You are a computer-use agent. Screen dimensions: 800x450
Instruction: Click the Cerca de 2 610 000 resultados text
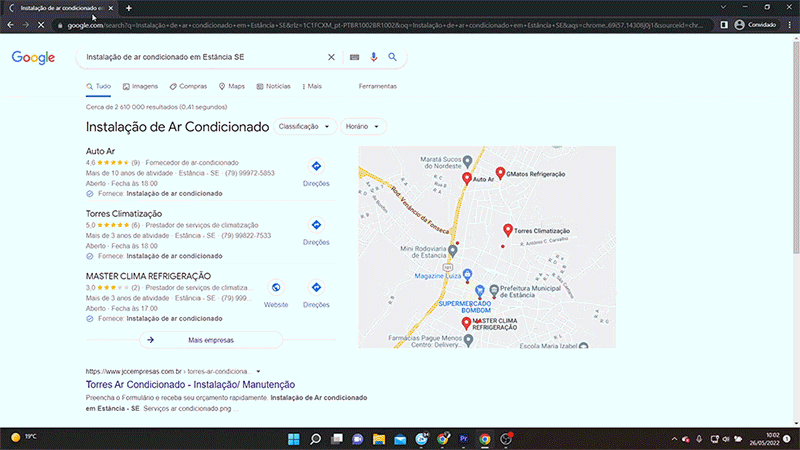157,107
